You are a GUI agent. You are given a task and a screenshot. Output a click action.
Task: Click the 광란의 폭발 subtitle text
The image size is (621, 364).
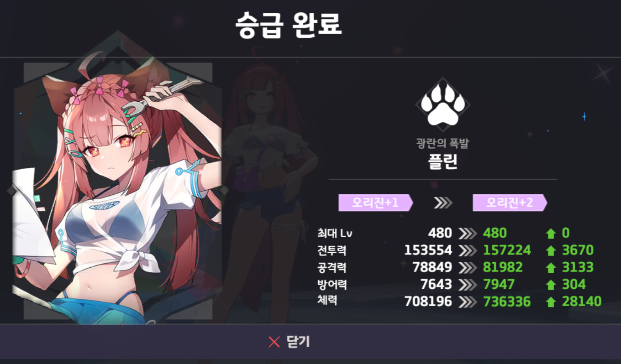[442, 144]
